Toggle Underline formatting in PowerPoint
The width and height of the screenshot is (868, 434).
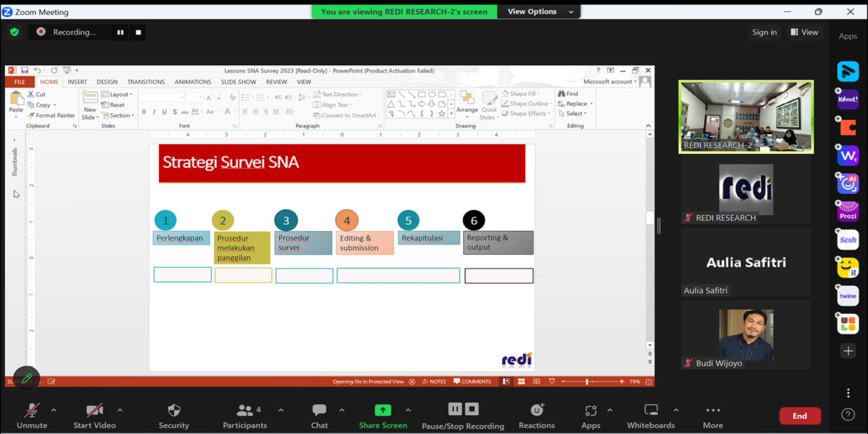(164, 112)
